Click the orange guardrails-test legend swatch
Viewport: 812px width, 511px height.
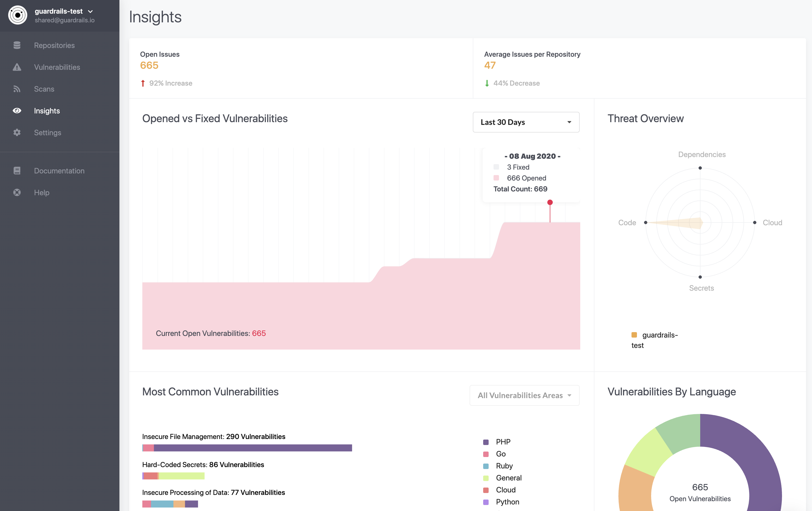(x=634, y=335)
